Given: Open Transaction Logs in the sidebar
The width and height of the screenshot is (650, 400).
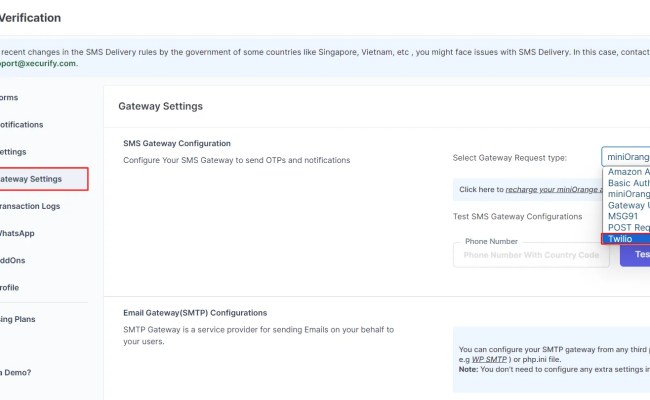Looking at the screenshot, I should click(30, 206).
